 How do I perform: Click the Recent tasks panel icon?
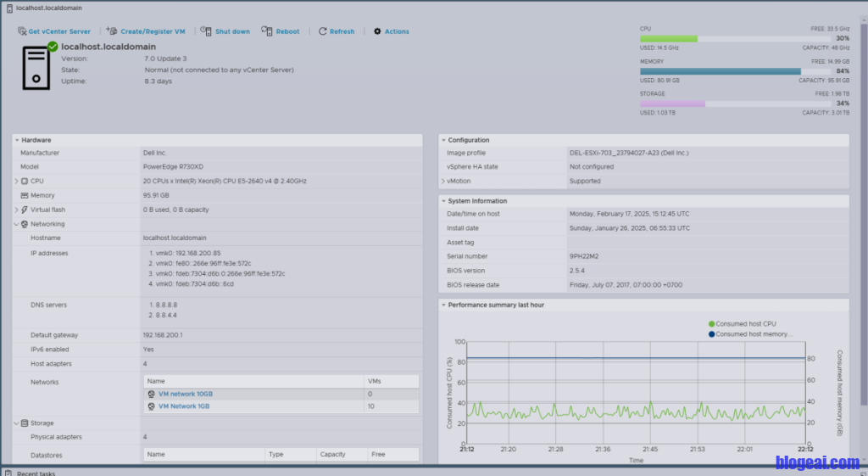tap(8, 473)
